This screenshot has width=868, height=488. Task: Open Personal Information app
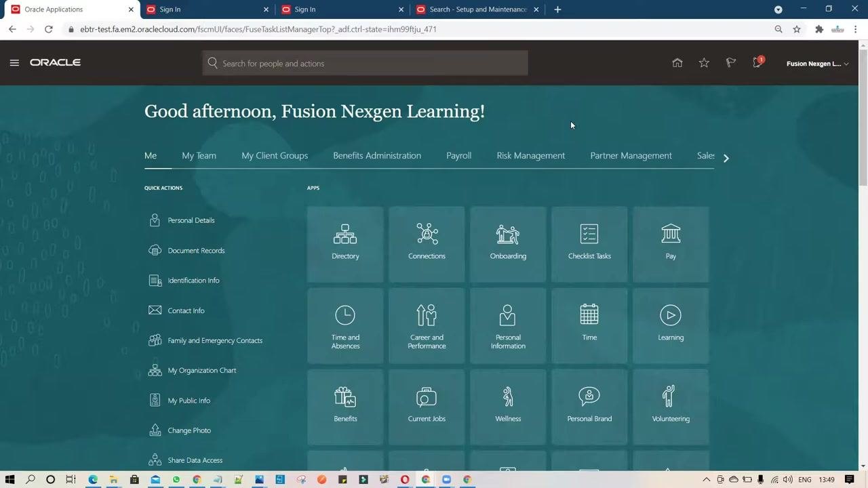pyautogui.click(x=508, y=325)
